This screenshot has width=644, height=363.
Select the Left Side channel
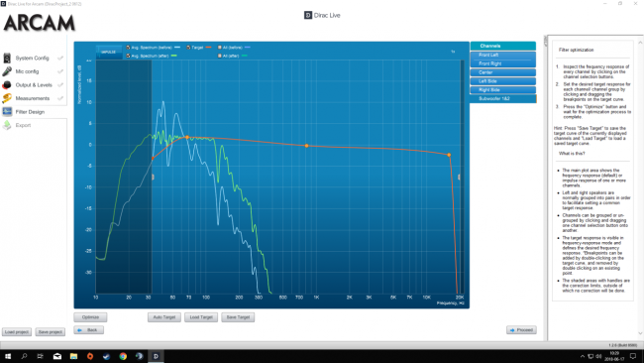[503, 81]
